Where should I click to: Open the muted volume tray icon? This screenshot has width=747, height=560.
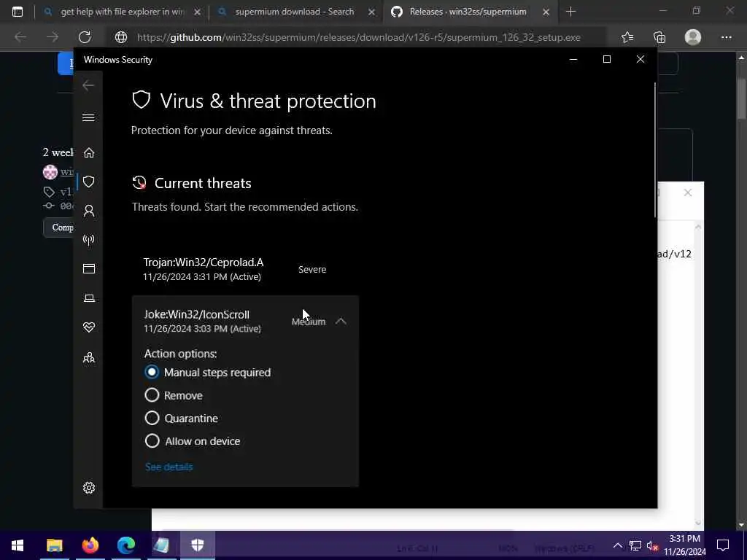(652, 545)
